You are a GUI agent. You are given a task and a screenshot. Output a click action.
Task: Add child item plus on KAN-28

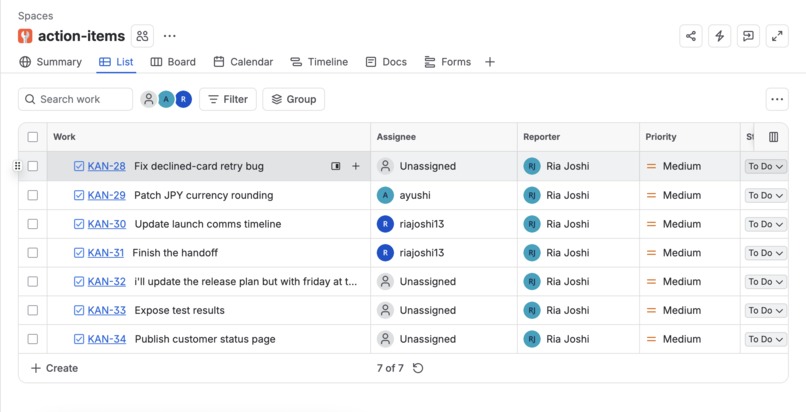(356, 166)
